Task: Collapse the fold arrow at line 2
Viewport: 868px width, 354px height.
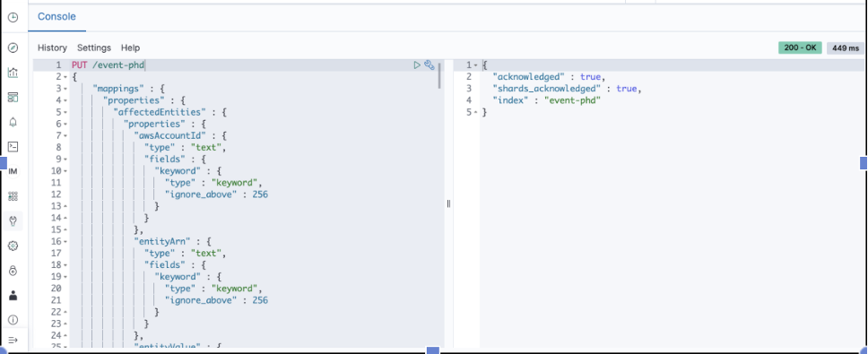Action: 65,77
